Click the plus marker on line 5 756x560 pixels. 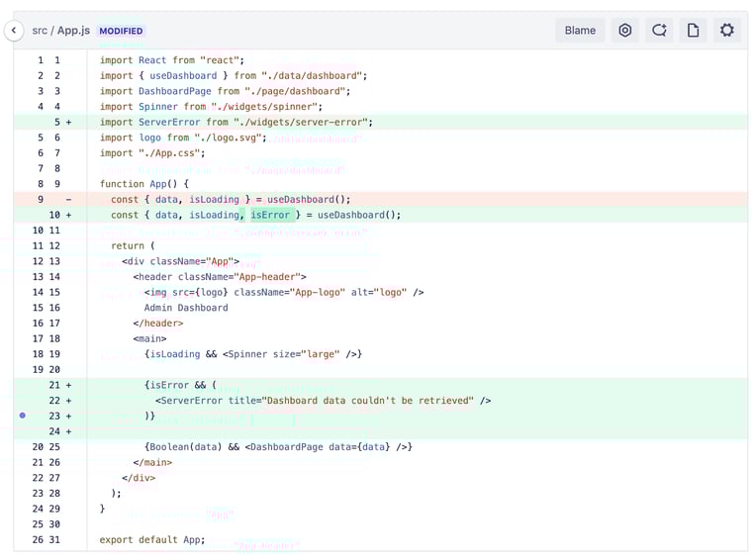(x=68, y=122)
